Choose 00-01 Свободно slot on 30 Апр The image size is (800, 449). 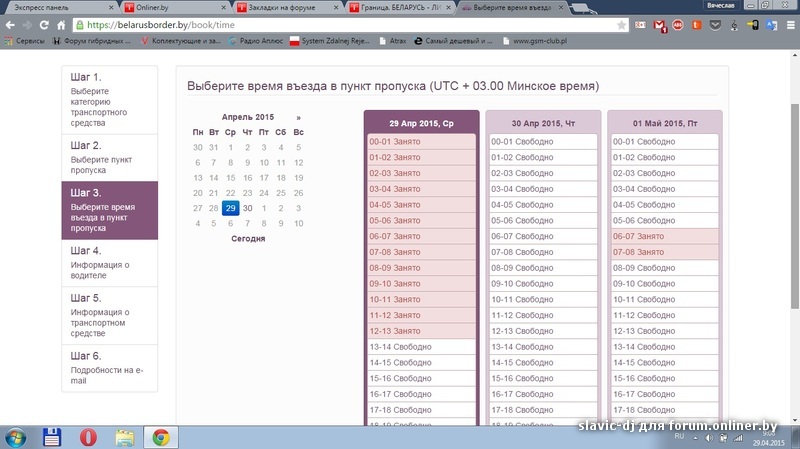543,142
